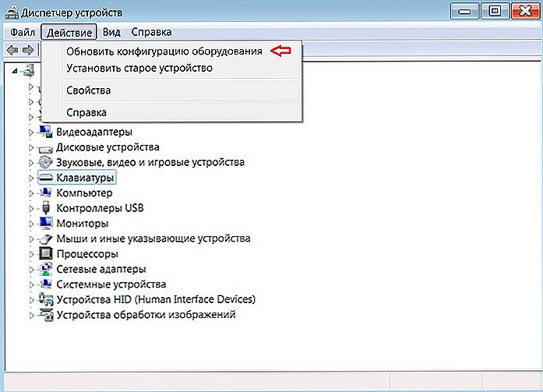
Task: Select Устройства HID (Human Interface Devices) label
Action: click(156, 299)
